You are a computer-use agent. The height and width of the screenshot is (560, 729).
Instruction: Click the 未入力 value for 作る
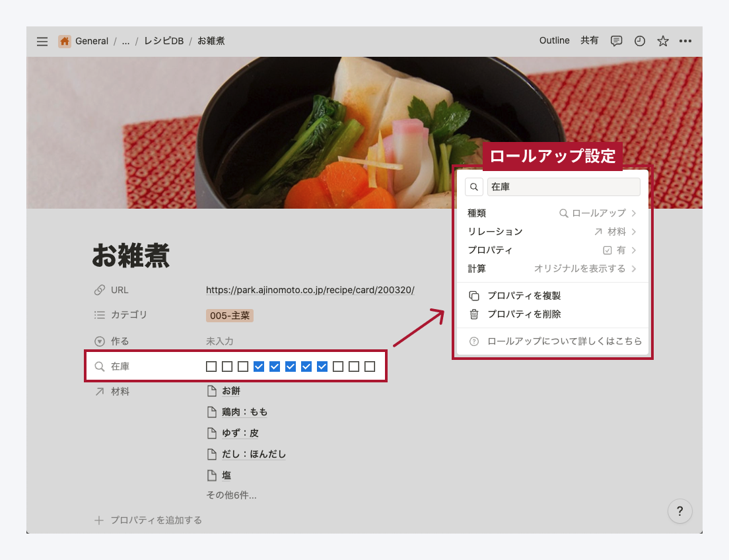tap(219, 341)
